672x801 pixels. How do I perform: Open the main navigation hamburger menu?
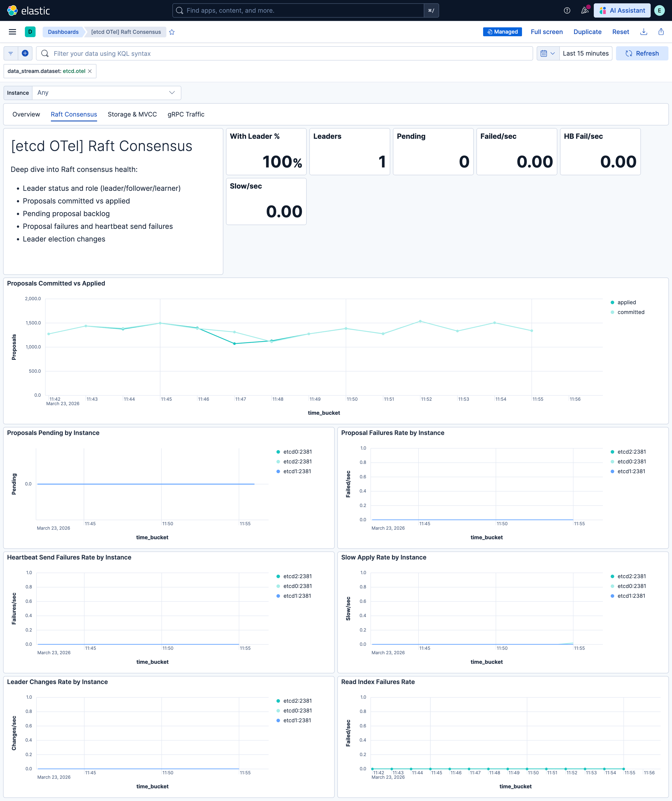pos(12,32)
